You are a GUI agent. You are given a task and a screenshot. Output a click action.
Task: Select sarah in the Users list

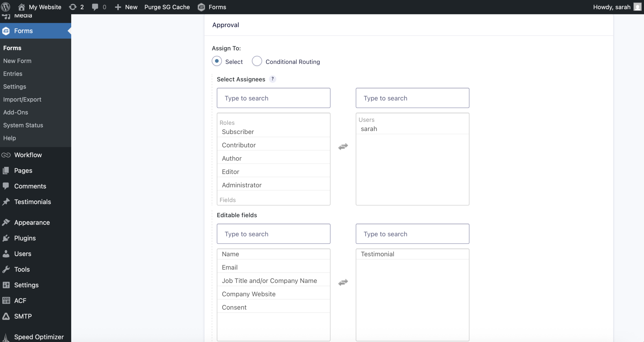(369, 129)
